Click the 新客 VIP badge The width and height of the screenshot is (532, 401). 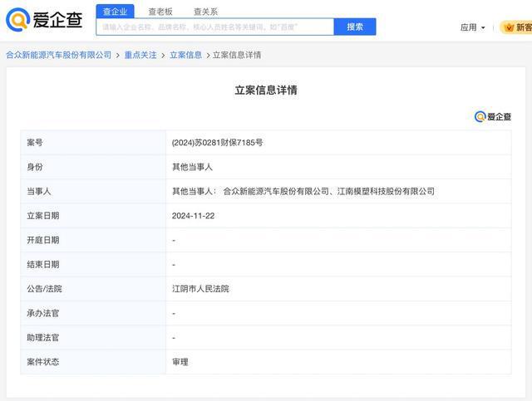(516, 27)
